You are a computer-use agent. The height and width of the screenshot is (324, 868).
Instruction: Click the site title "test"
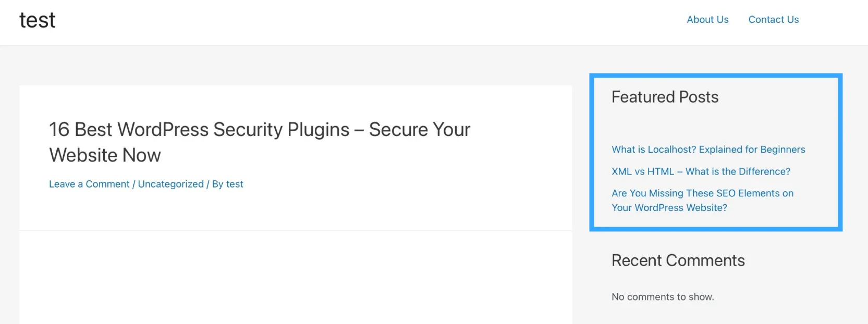click(37, 20)
